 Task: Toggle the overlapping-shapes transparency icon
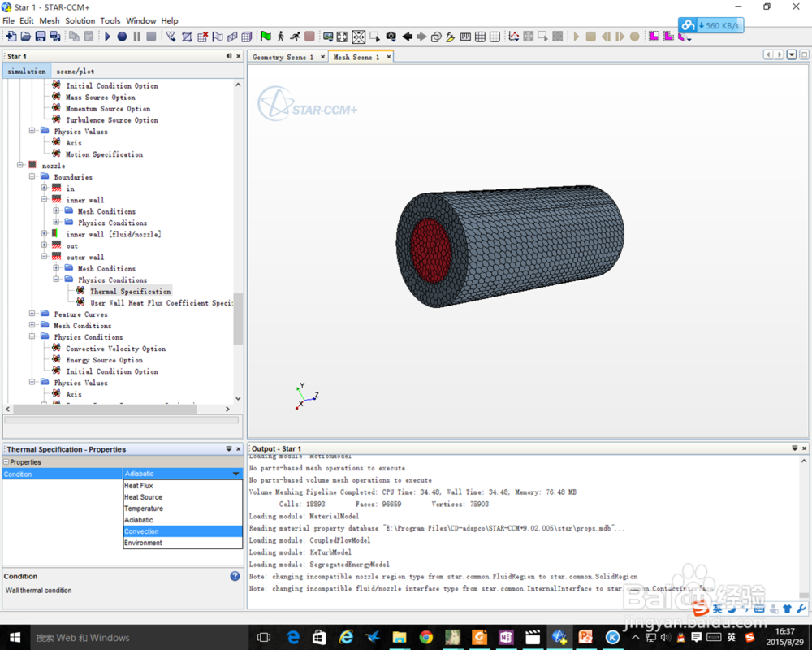coord(436,37)
